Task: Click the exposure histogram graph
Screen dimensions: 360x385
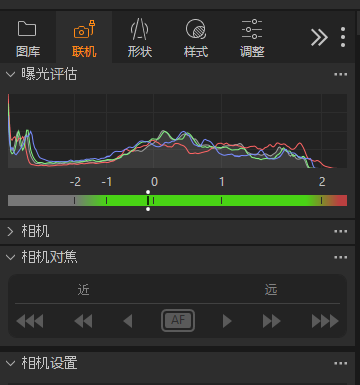Action: [x=177, y=131]
